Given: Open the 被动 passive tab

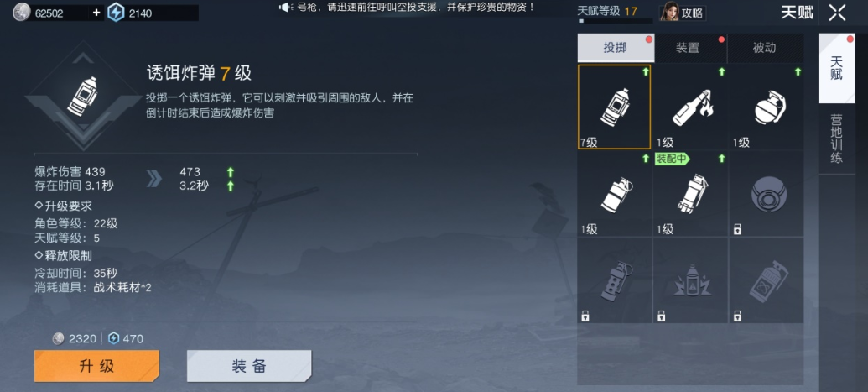Looking at the screenshot, I should tap(766, 48).
